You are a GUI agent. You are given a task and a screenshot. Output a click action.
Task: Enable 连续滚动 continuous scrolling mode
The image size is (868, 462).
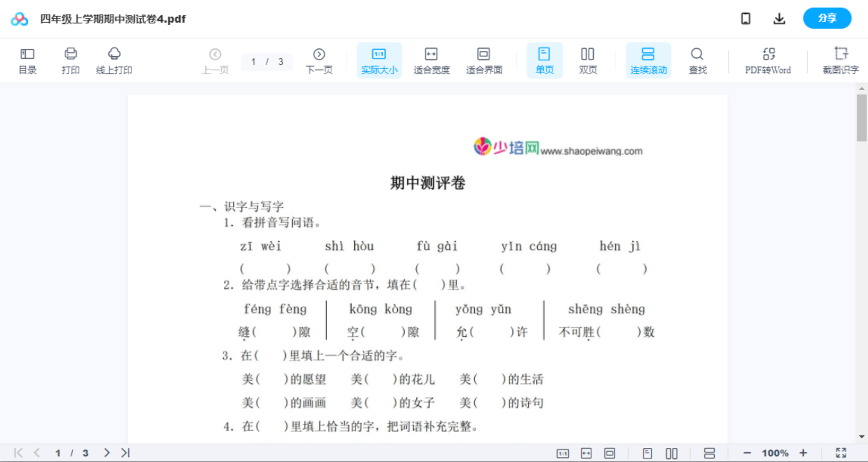[x=648, y=60]
